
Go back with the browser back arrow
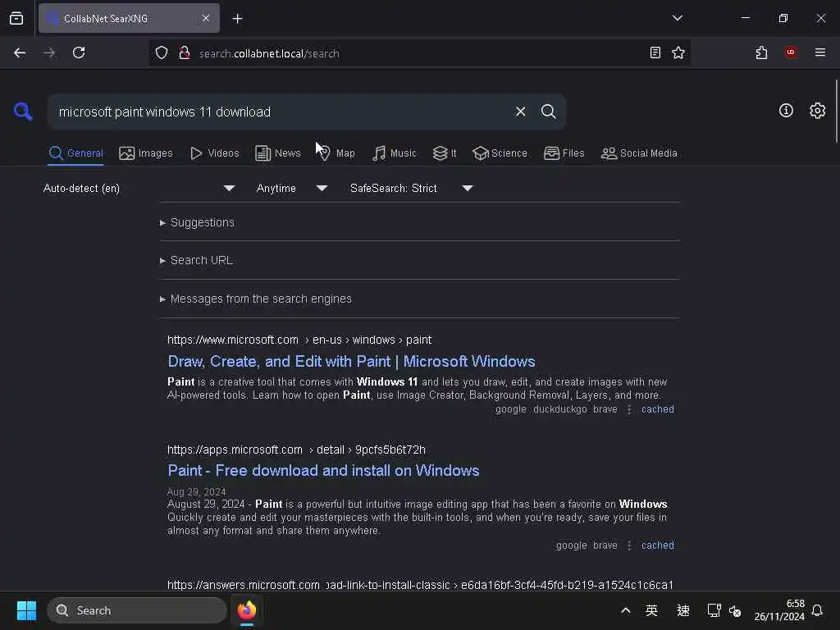(x=20, y=52)
